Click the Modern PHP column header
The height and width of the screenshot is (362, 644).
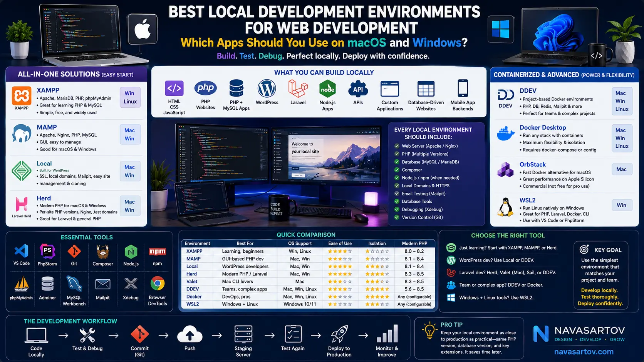point(414,244)
